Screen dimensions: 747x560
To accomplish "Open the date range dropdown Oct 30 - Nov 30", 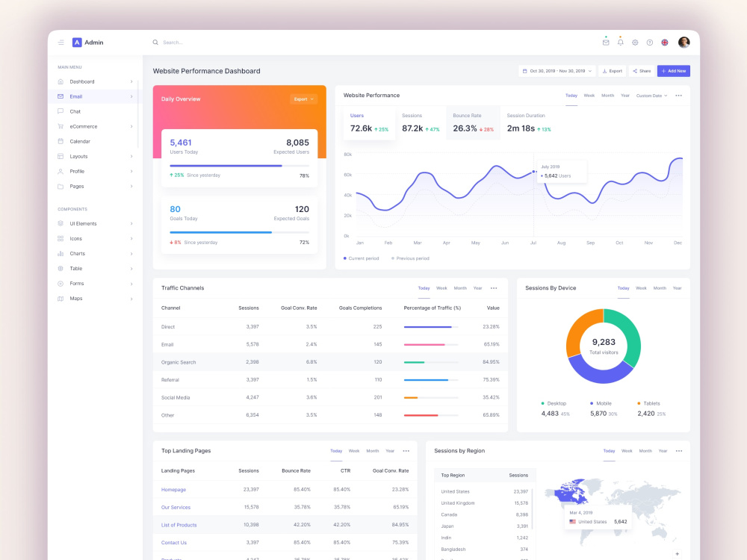I will [x=557, y=71].
